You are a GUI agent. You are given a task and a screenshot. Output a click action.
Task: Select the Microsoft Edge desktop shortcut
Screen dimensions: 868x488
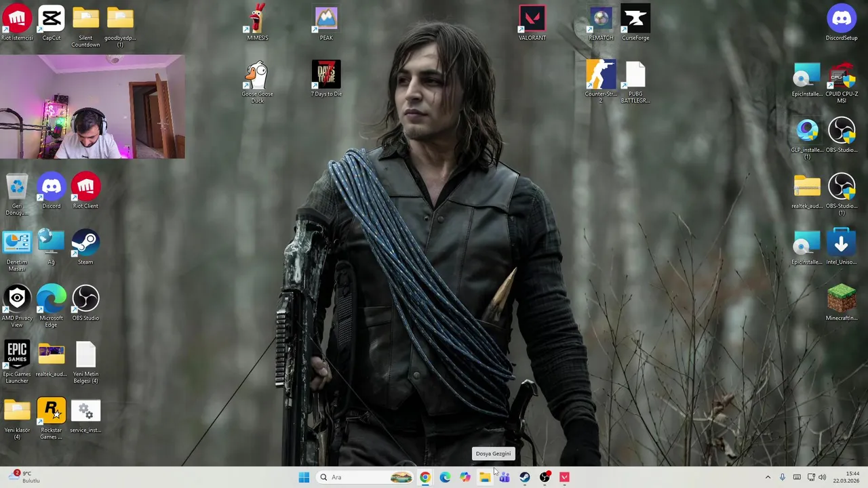tap(52, 306)
